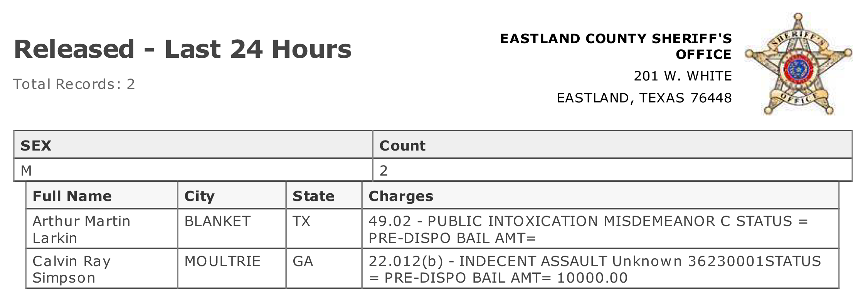
Task: Click the City column header
Action: tap(232, 196)
